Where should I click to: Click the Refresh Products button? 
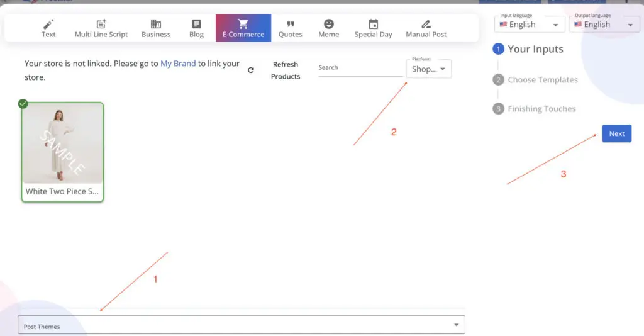286,70
